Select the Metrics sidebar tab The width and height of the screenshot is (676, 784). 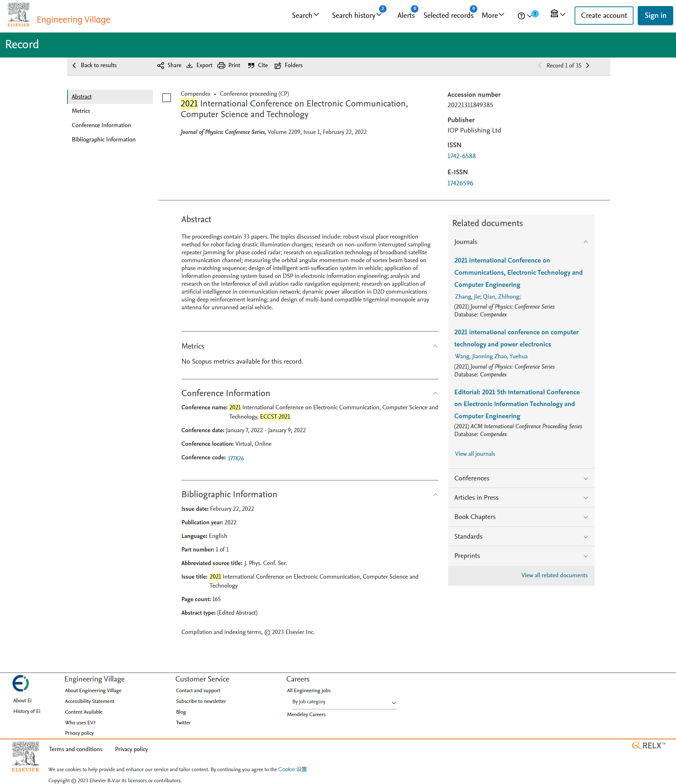(x=81, y=111)
